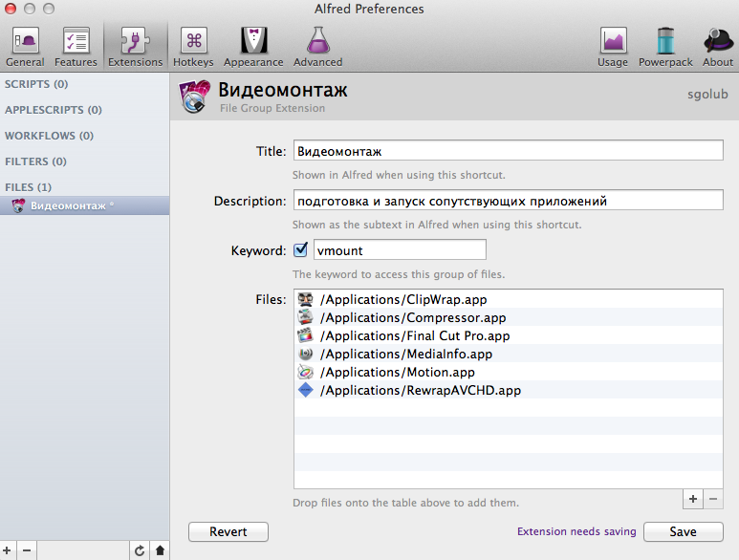Click the home icon in sidebar footer

(x=160, y=550)
